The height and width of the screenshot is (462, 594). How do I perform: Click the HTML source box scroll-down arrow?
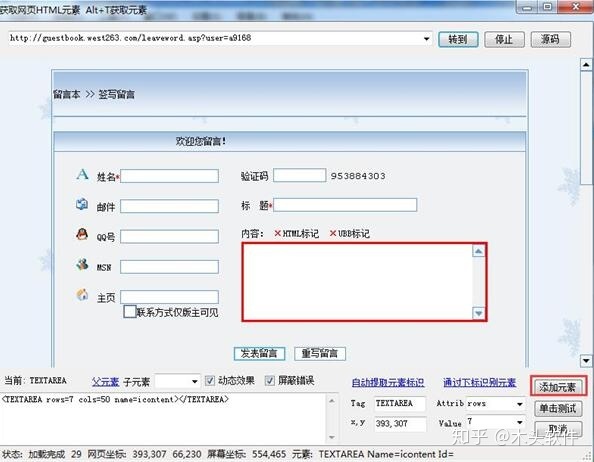point(332,437)
